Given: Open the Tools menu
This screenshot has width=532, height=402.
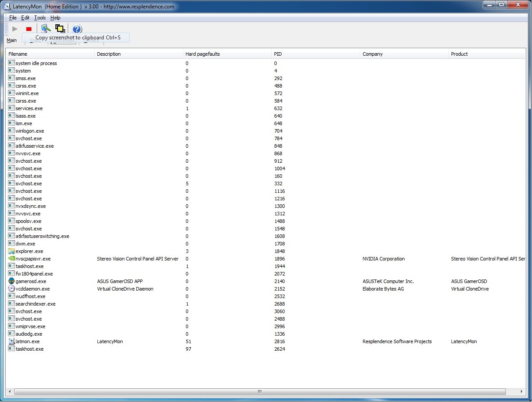Looking at the screenshot, I should point(40,18).
